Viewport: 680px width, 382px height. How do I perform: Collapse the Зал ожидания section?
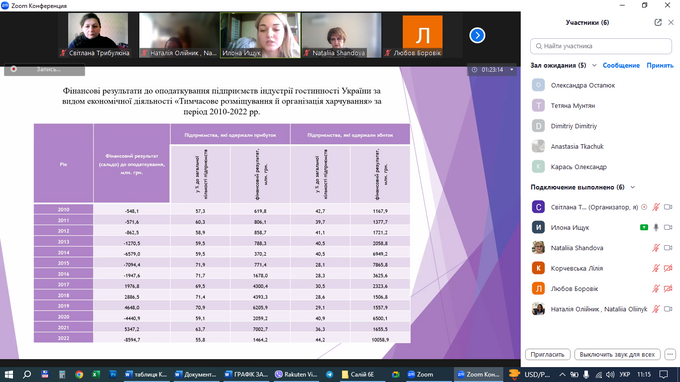coord(594,65)
